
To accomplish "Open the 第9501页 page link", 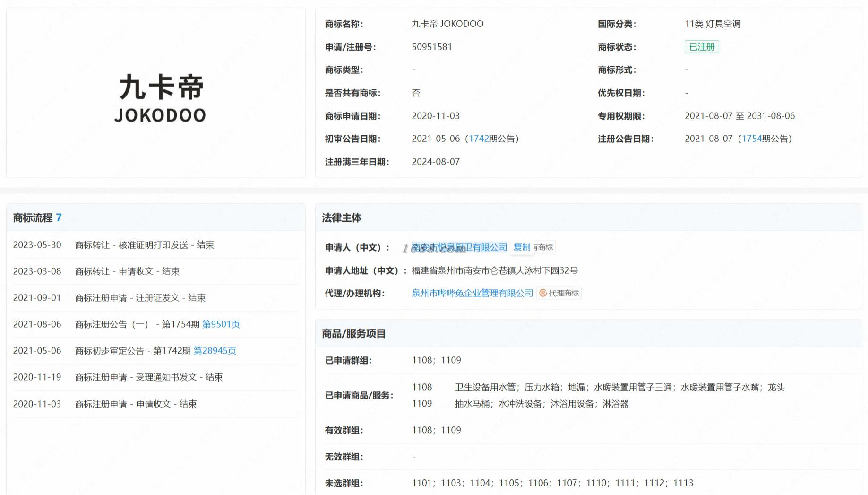I will (221, 324).
